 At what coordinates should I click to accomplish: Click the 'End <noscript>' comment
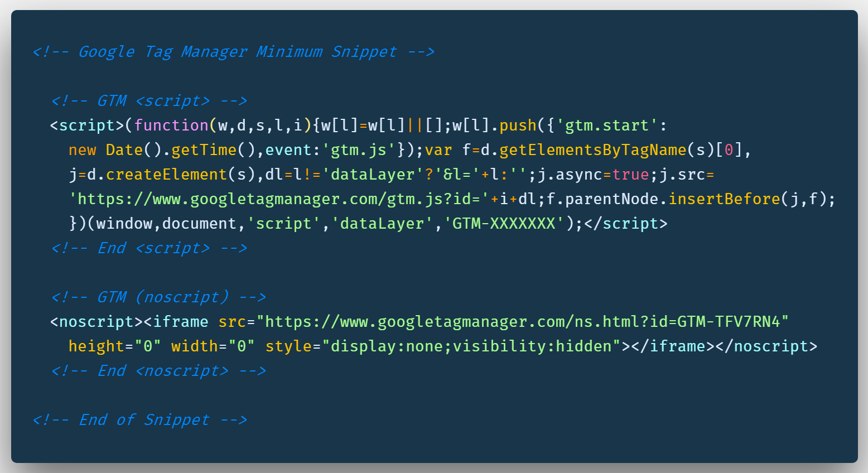click(158, 371)
